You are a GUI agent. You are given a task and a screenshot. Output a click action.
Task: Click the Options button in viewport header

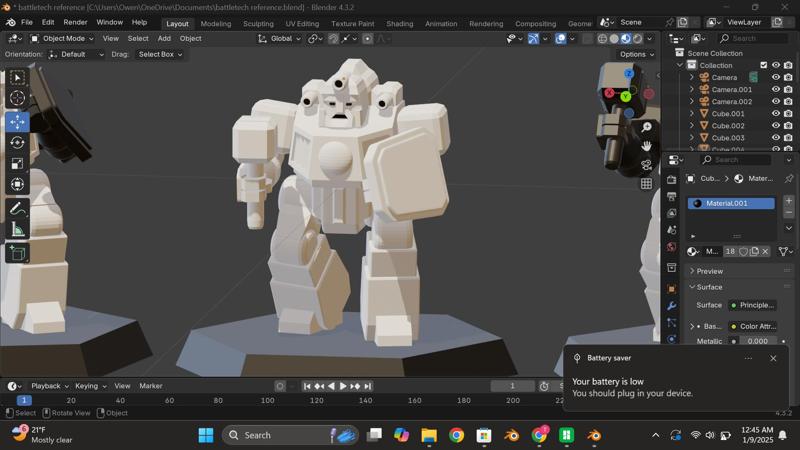[635, 54]
